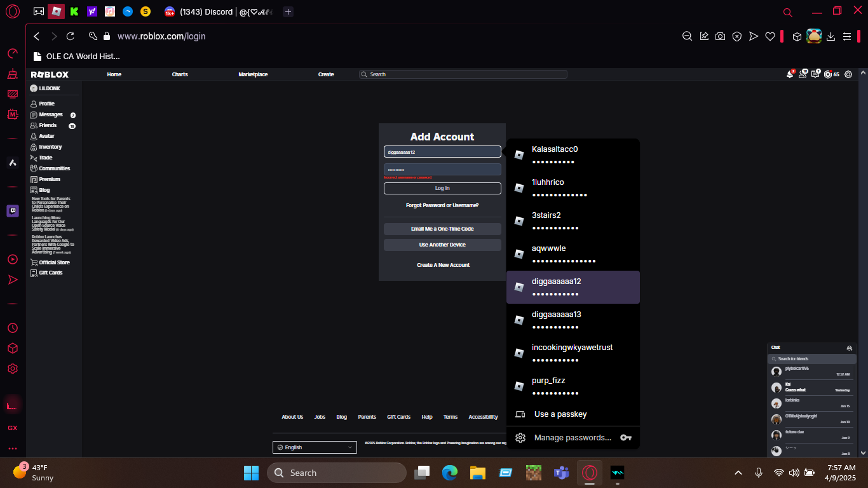
Task: Open the Roblox pinned tab
Action: point(57,11)
